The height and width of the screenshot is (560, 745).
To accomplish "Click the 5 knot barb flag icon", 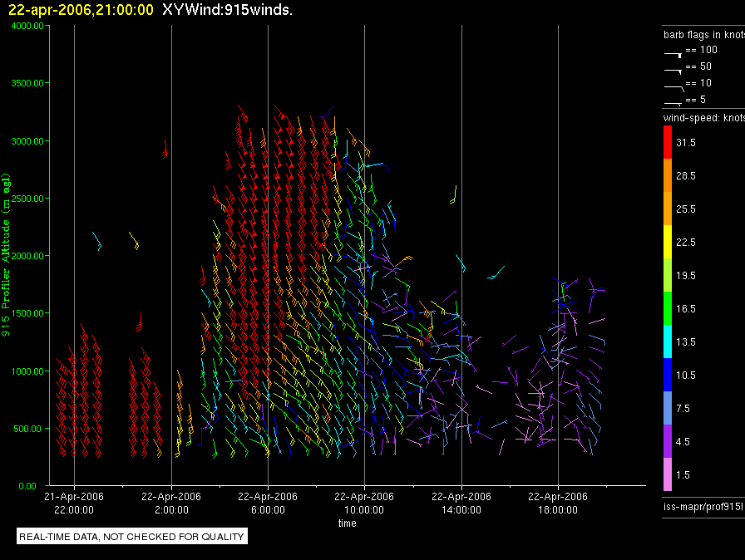I will click(673, 103).
